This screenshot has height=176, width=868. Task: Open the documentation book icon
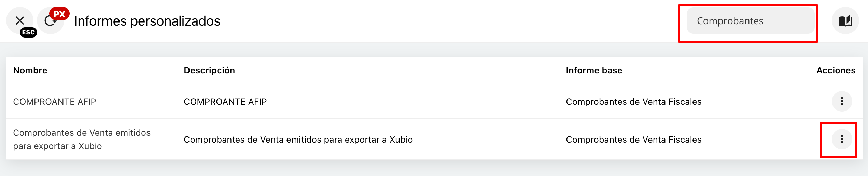point(845,21)
